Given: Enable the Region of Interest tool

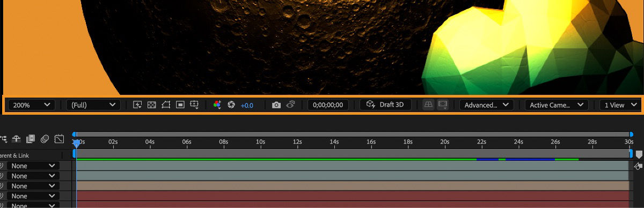Looking at the screenshot, I should pos(180,105).
